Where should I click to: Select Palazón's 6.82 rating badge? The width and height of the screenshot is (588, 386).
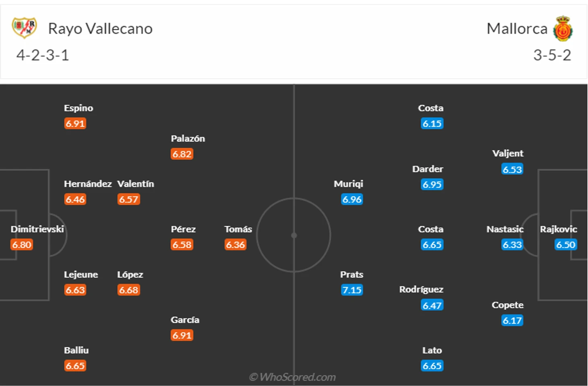point(182,154)
